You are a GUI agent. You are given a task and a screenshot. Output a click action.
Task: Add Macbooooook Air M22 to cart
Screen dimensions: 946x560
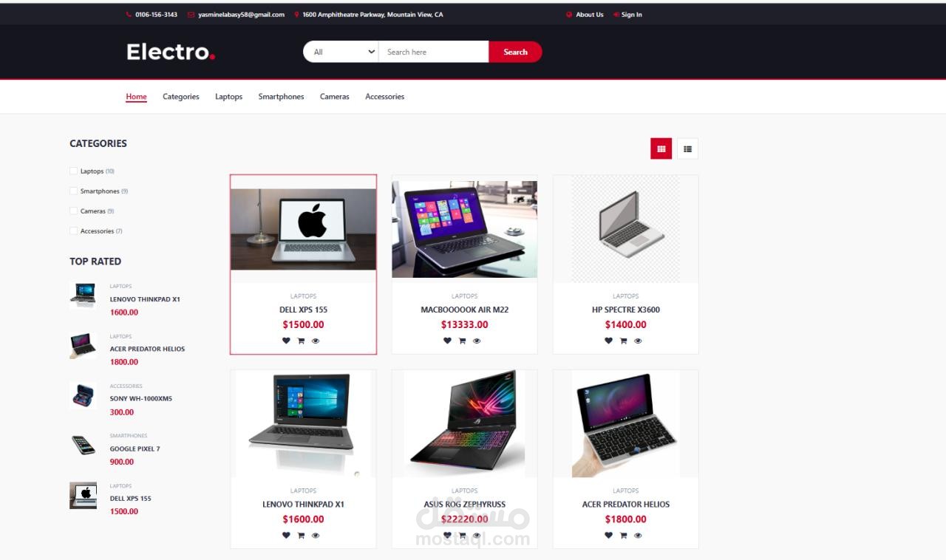pyautogui.click(x=462, y=341)
